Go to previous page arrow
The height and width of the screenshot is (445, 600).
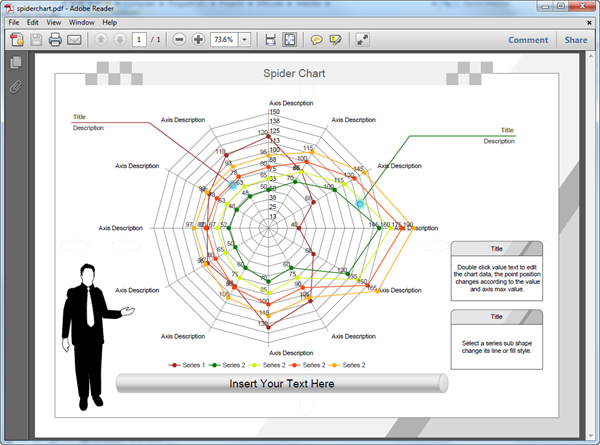coord(101,39)
